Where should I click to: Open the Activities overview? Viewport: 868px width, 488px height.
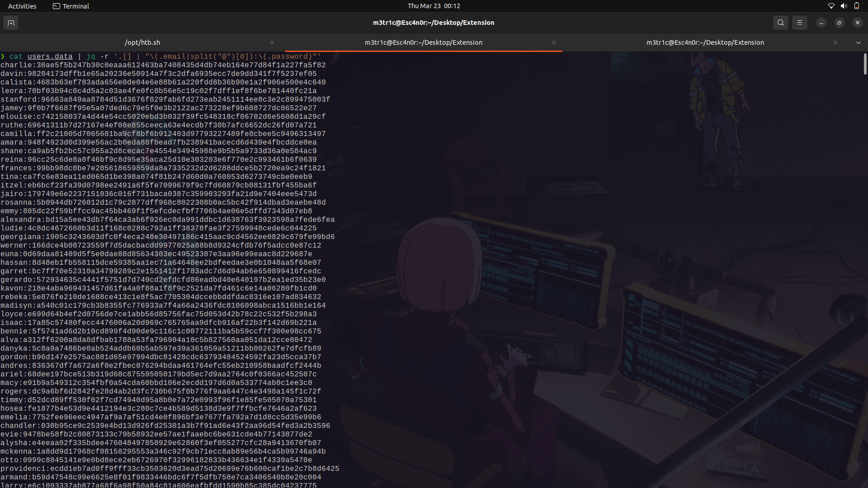[22, 6]
